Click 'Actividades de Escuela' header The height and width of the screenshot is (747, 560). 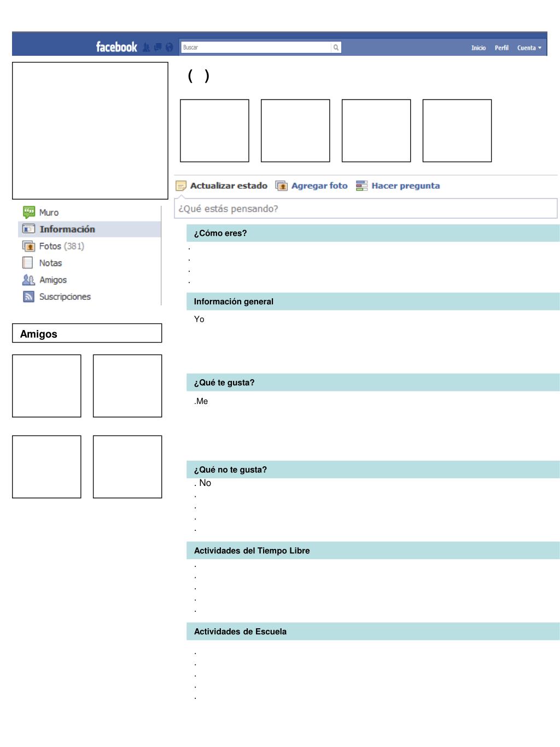(373, 632)
